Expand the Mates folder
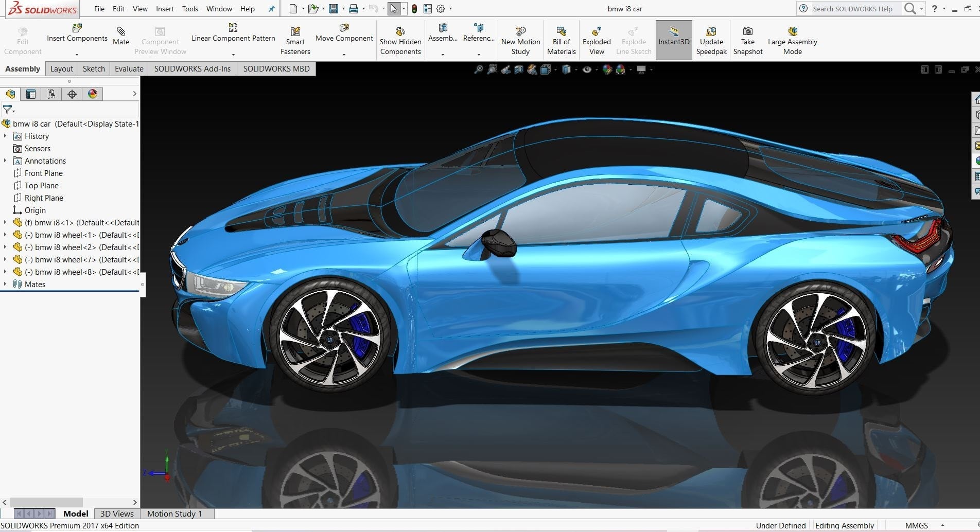Viewport: 980px width, 532px height. [x=5, y=284]
